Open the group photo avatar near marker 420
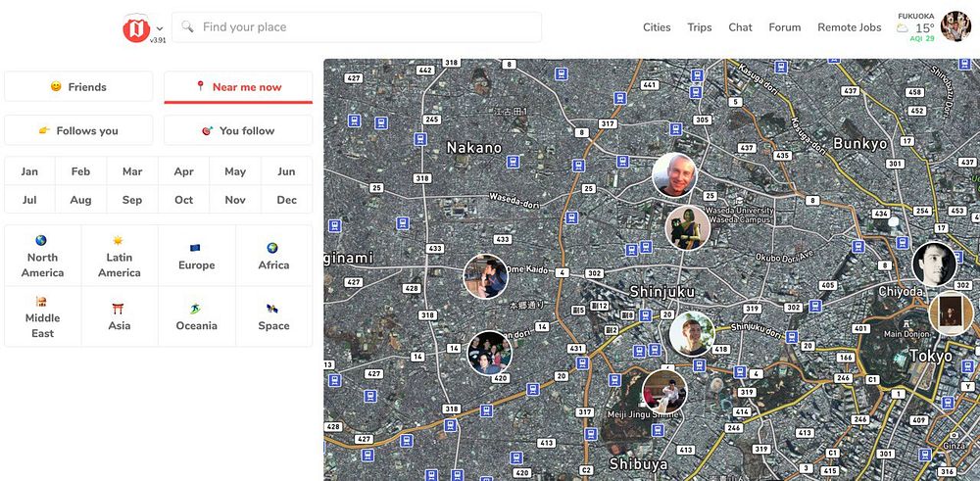This screenshot has width=980, height=481. pyautogui.click(x=490, y=353)
